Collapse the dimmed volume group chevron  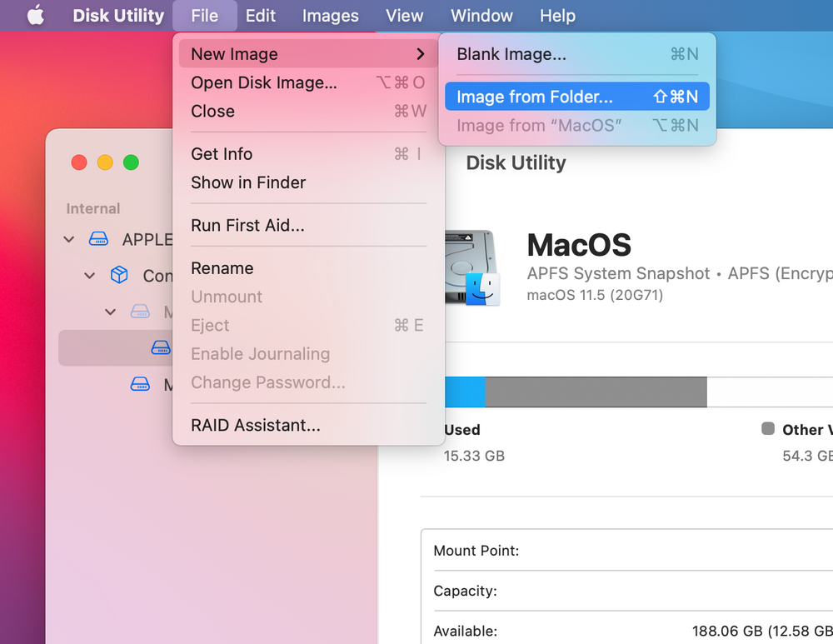110,312
